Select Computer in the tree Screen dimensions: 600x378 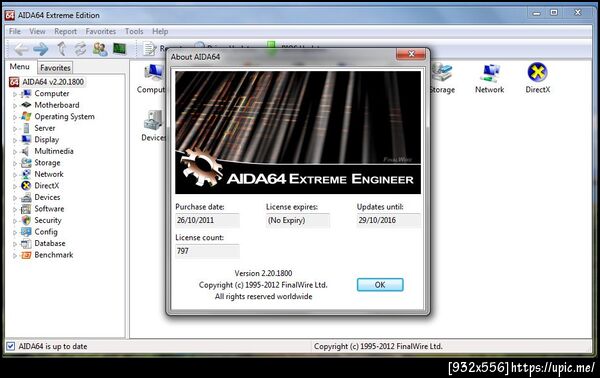pos(52,93)
